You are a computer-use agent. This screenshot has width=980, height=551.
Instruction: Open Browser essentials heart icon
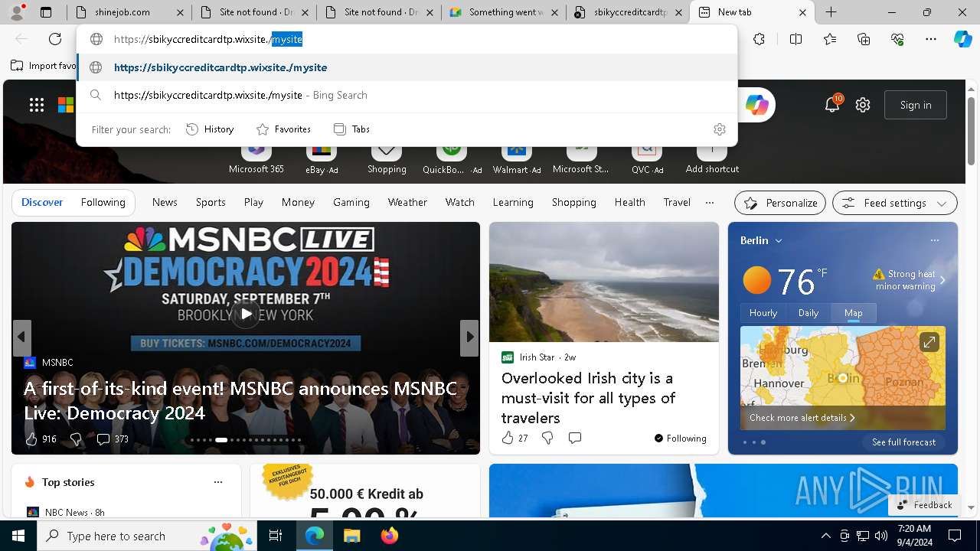897,39
